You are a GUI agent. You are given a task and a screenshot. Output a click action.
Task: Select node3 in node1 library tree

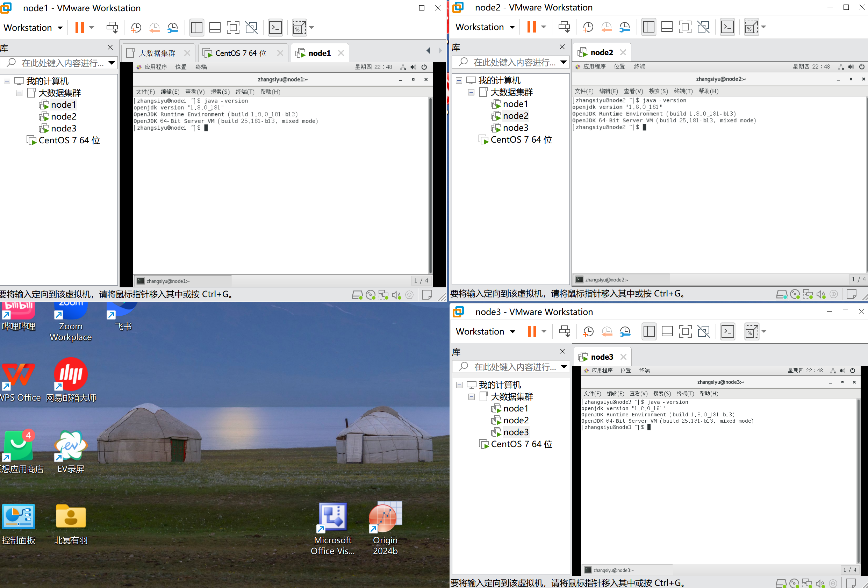click(x=63, y=129)
